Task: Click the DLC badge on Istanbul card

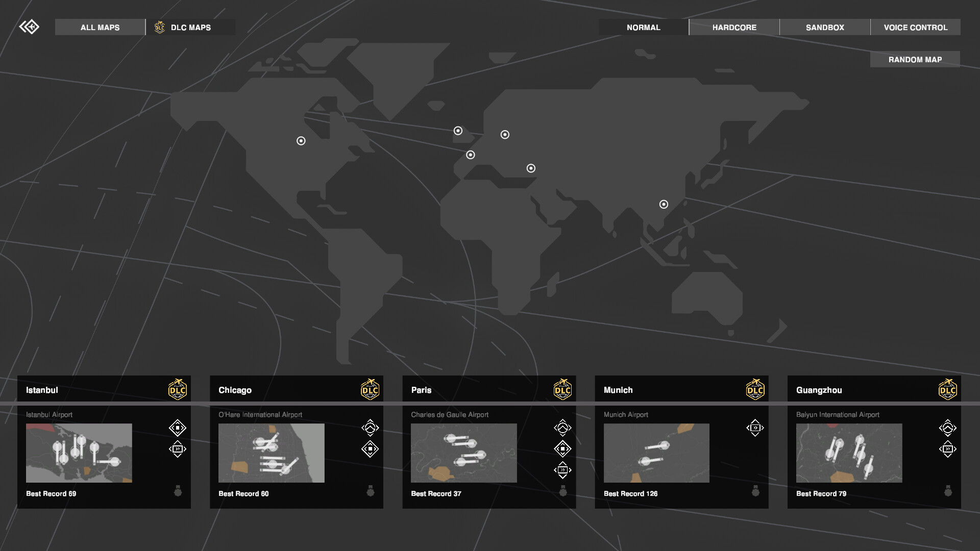Action: tap(178, 389)
